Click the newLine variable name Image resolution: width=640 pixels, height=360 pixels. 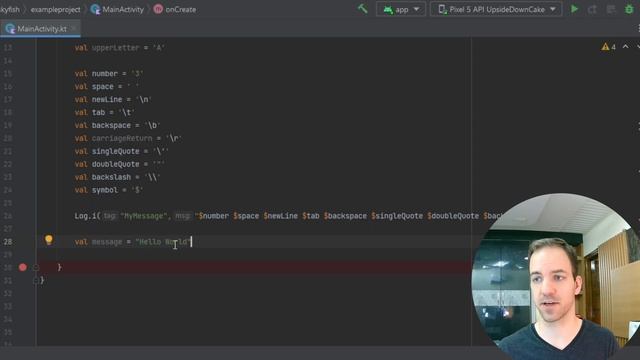pos(107,100)
